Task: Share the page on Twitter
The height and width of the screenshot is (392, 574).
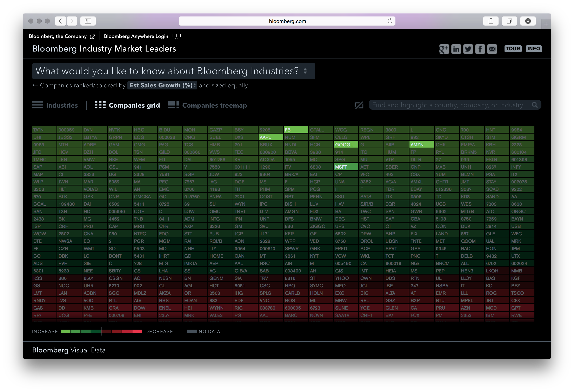Action: point(468,49)
